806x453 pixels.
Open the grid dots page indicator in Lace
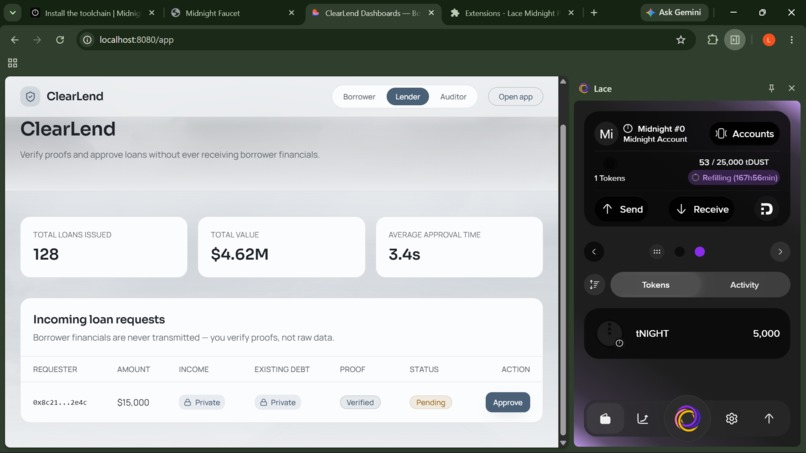[x=657, y=251]
